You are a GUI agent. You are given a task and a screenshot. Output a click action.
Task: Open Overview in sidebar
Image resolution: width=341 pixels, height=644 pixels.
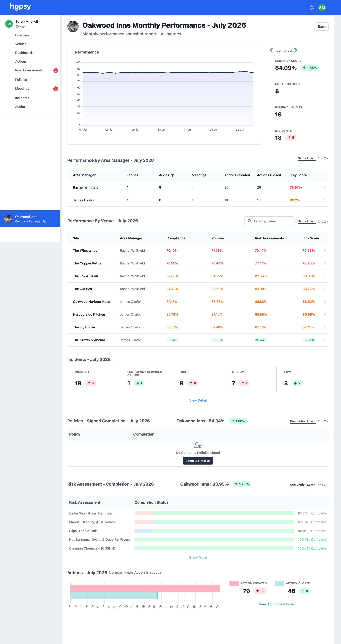click(x=22, y=35)
